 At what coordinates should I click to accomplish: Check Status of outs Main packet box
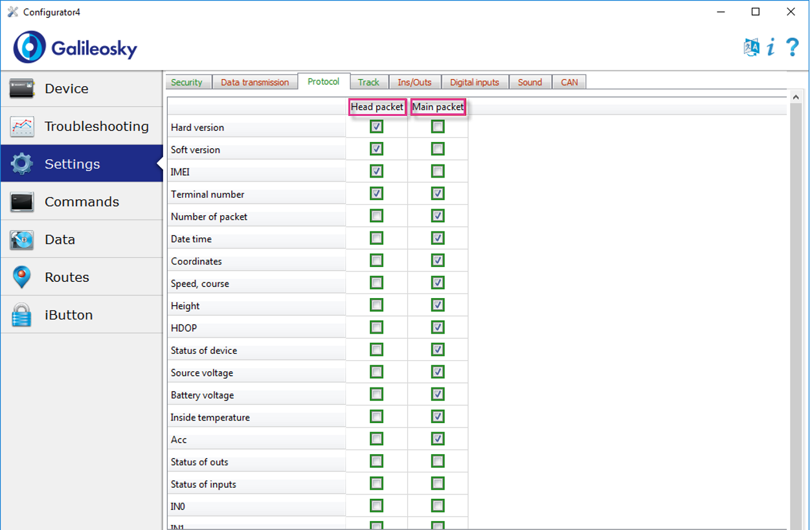coord(438,461)
